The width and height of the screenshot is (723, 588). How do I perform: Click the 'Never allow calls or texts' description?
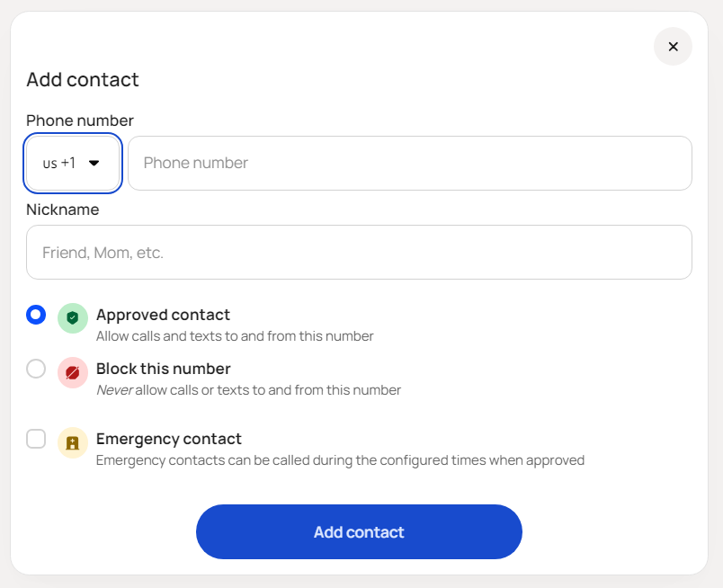(x=248, y=390)
